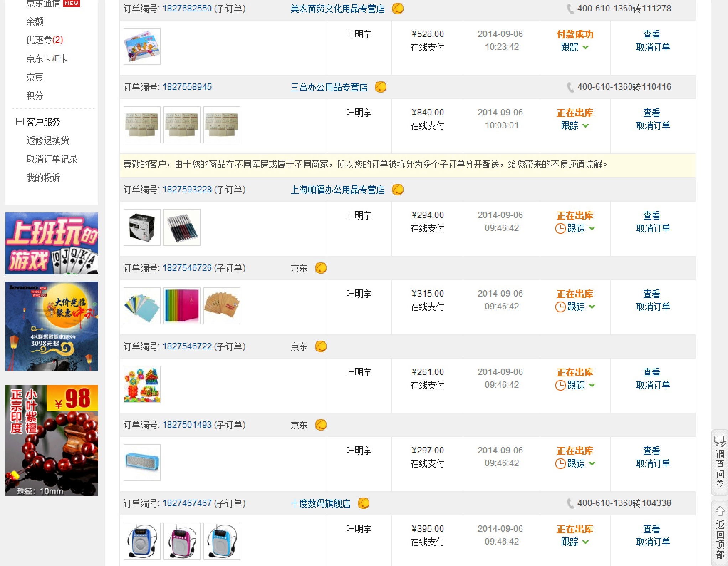
Task: Click 京东 chat icon for order 1827546726
Action: click(x=321, y=268)
